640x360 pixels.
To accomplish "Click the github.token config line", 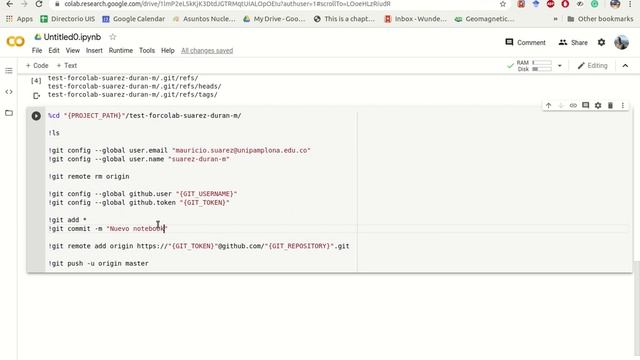I will (x=139, y=203).
